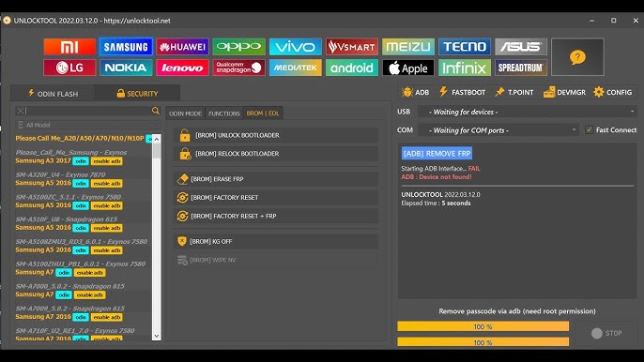This screenshot has height=362, width=644.
Task: Click the model list scrollbar up arrow
Action: (157, 139)
